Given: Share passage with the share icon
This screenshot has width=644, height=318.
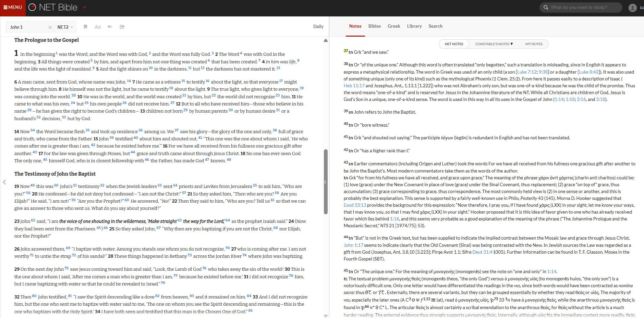Looking at the screenshot, I should click(122, 27).
